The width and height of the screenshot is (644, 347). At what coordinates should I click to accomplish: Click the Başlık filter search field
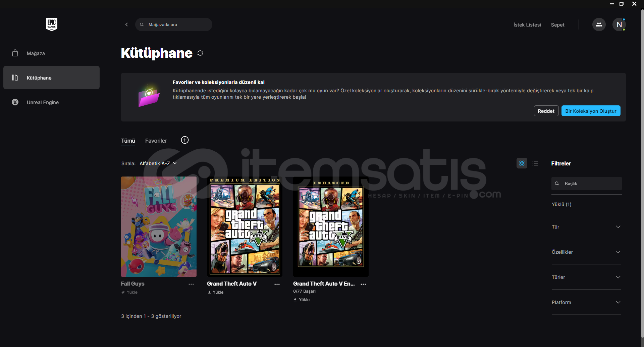tap(586, 184)
